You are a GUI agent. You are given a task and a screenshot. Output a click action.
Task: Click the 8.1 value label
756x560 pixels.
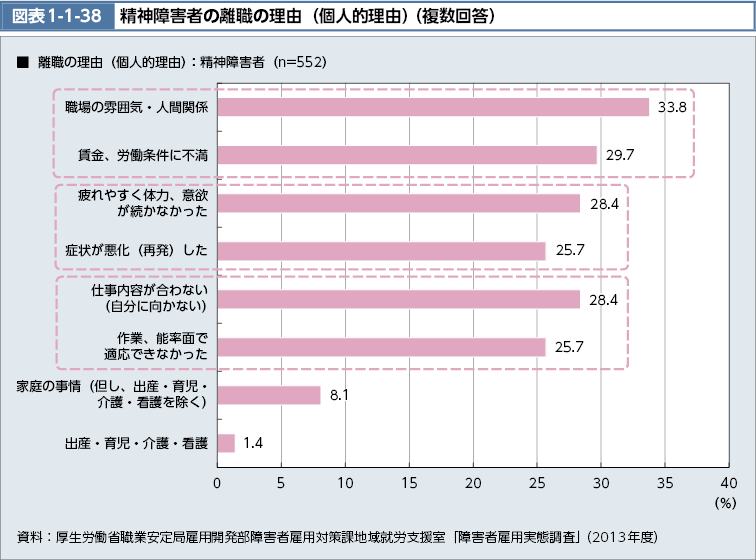tap(338, 395)
